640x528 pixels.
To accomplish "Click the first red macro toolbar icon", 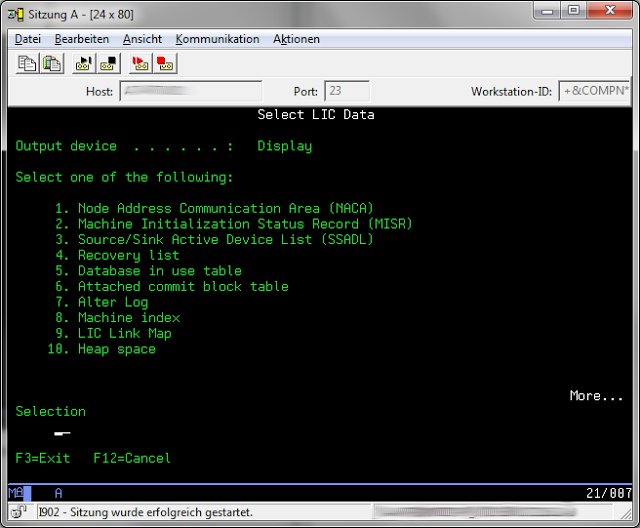I will pyautogui.click(x=141, y=64).
